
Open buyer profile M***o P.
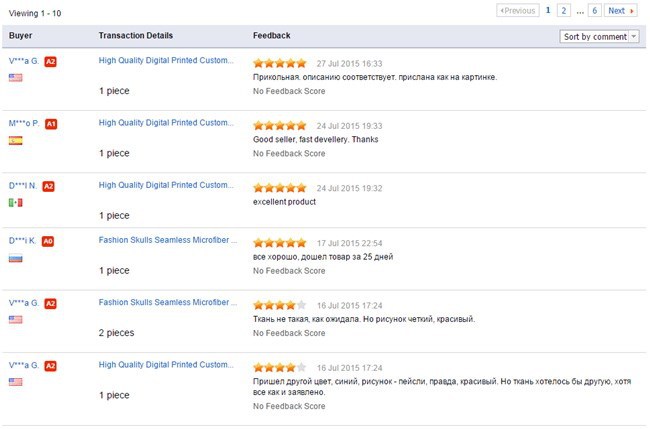(x=24, y=124)
